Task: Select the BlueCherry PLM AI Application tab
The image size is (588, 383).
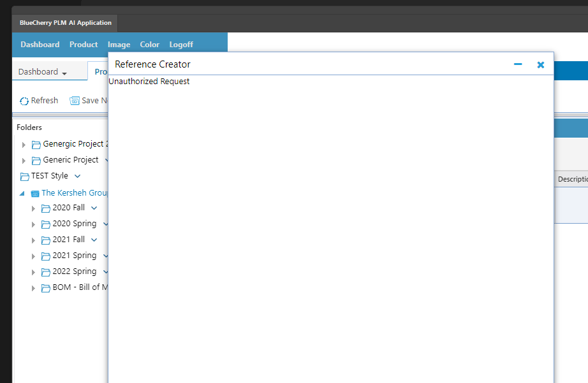Action: point(64,22)
